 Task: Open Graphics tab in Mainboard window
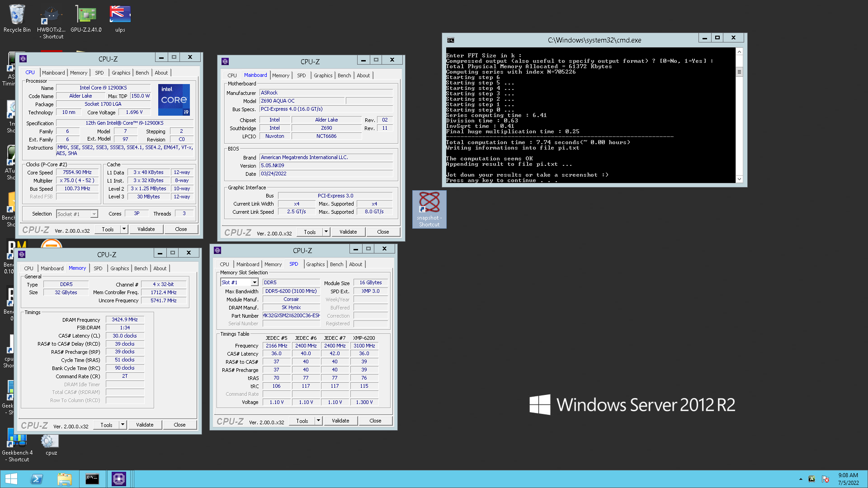(323, 75)
